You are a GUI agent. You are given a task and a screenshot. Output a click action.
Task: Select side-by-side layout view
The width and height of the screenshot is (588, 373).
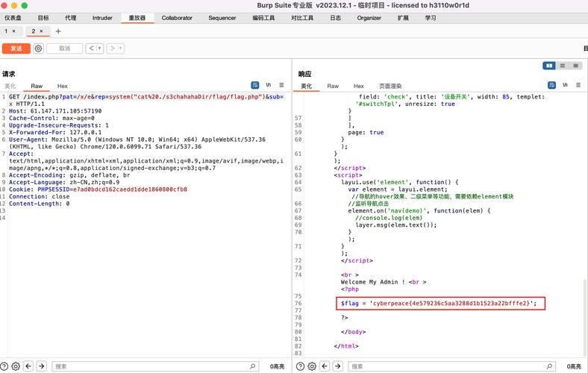click(x=549, y=66)
